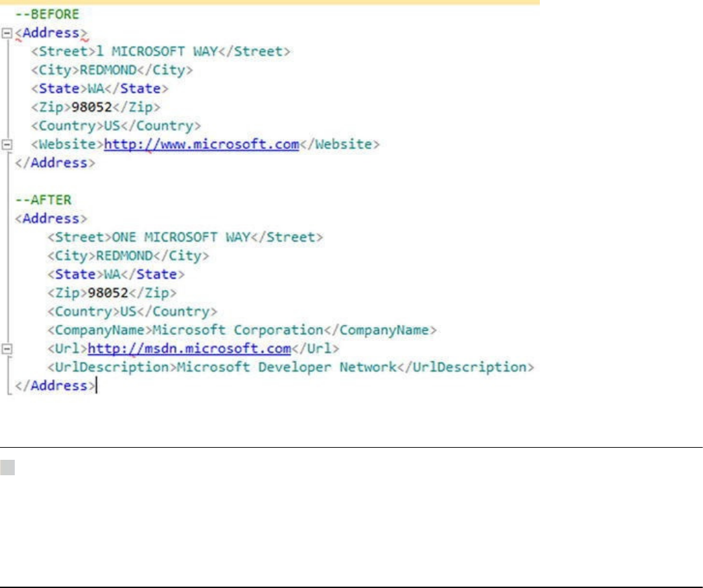Click the final closing Address tag
The width and height of the screenshot is (703, 588).
click(x=55, y=386)
